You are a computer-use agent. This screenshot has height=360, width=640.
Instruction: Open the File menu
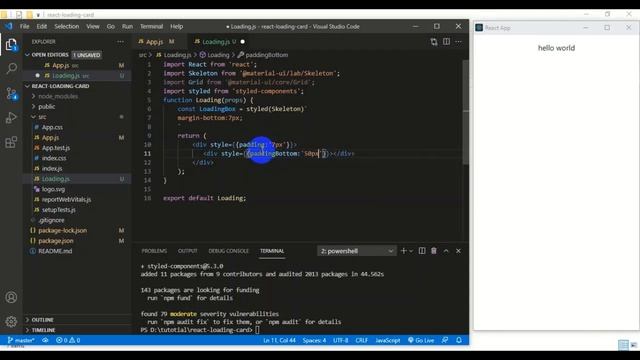24,27
